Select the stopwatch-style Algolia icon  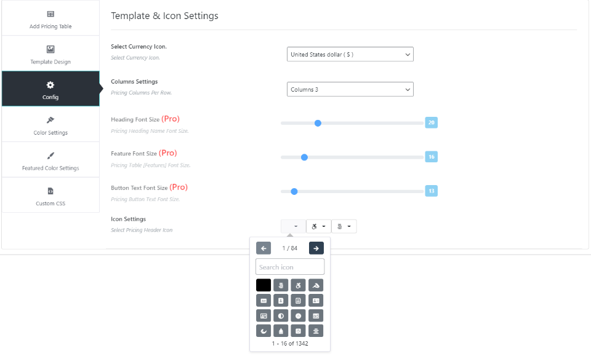299,331
